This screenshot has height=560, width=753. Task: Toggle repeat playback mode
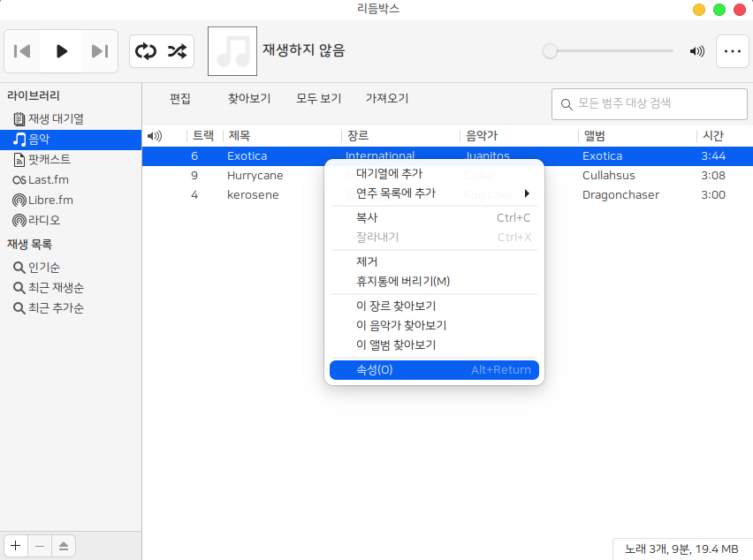click(x=145, y=51)
